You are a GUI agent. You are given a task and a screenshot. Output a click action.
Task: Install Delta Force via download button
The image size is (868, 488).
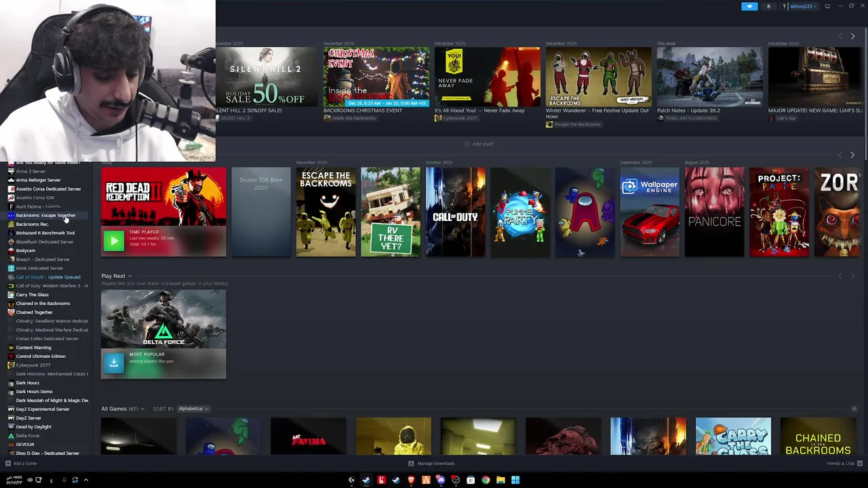[114, 363]
